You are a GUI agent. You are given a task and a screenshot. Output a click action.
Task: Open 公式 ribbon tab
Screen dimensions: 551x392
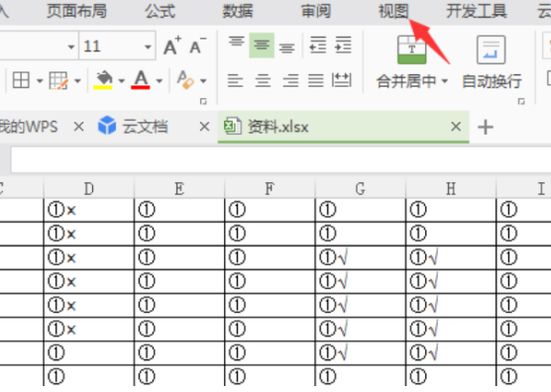(160, 11)
